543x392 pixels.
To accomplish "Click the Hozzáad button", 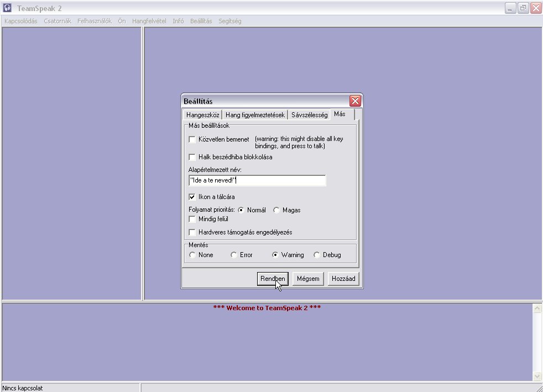I will (x=343, y=279).
